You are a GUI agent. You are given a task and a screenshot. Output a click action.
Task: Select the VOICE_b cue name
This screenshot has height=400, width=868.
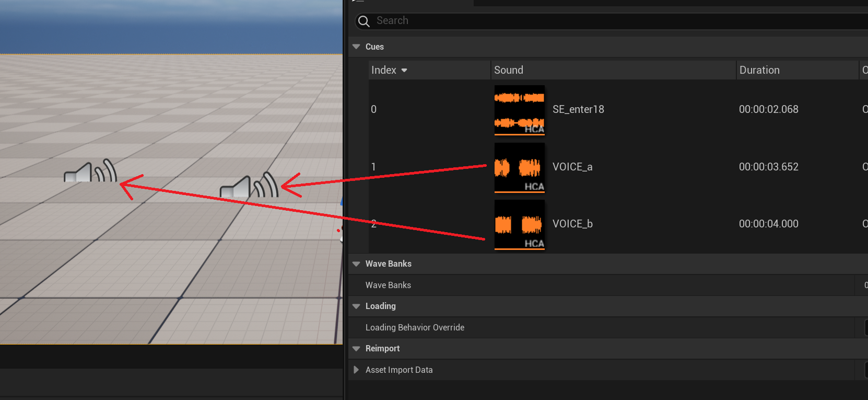tap(572, 224)
